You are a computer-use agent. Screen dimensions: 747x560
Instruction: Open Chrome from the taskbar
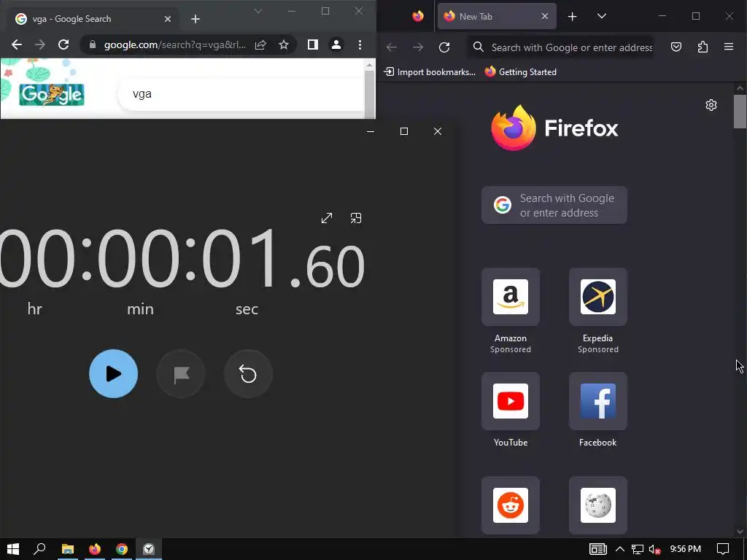tap(122, 549)
